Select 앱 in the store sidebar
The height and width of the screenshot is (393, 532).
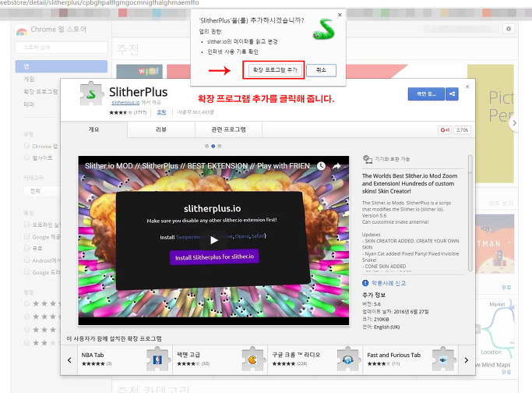(61, 66)
